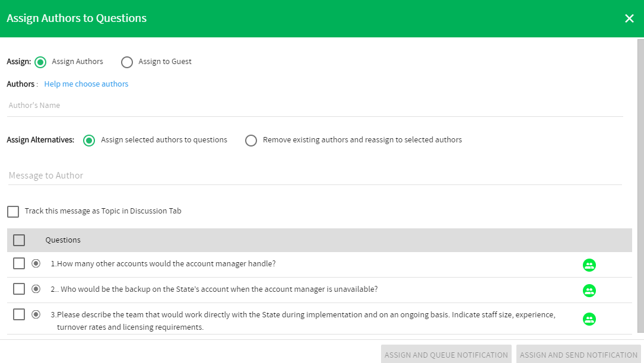Check the box for question 1

click(x=19, y=263)
